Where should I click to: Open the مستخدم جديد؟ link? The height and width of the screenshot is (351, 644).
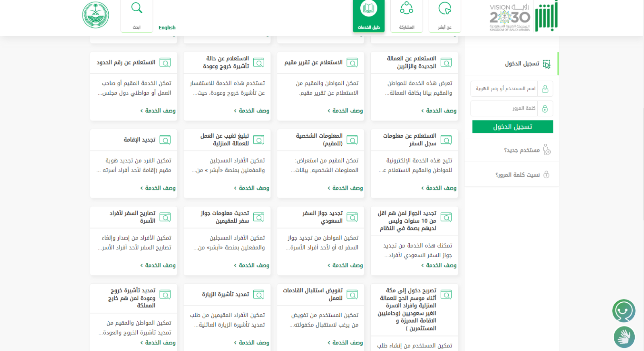522,150
